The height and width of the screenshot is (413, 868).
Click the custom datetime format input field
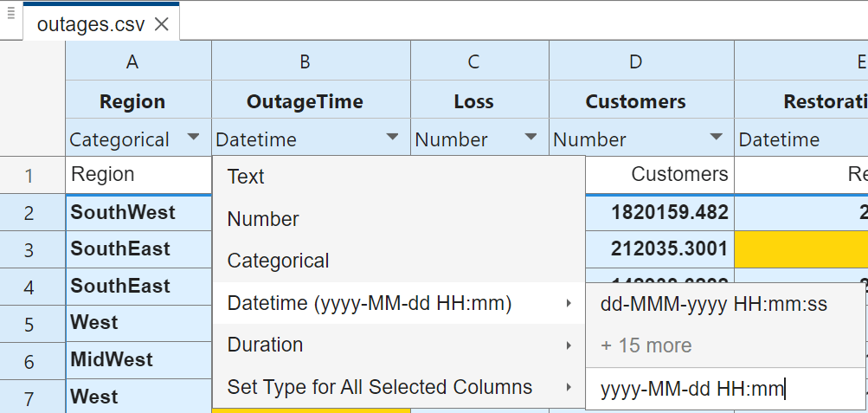click(724, 390)
